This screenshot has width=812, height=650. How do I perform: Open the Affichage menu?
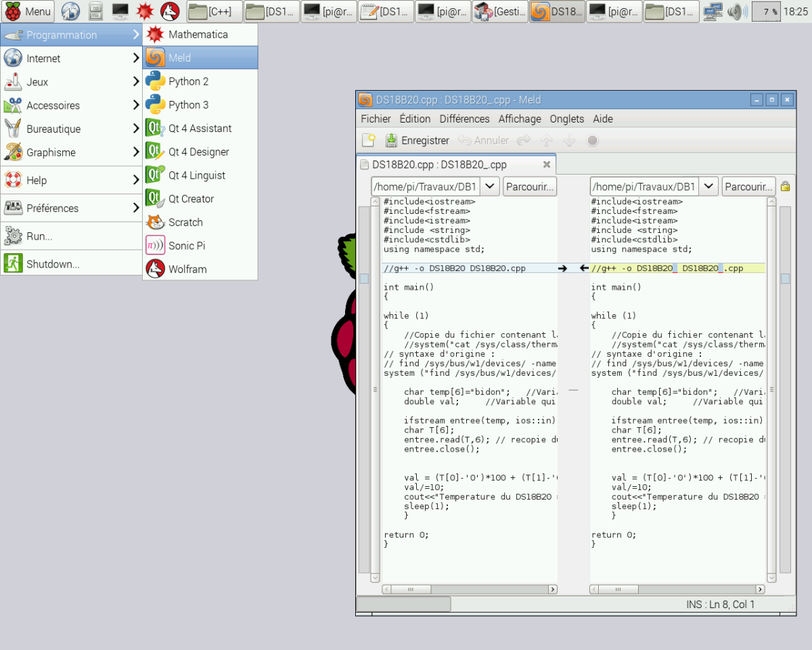tap(520, 118)
